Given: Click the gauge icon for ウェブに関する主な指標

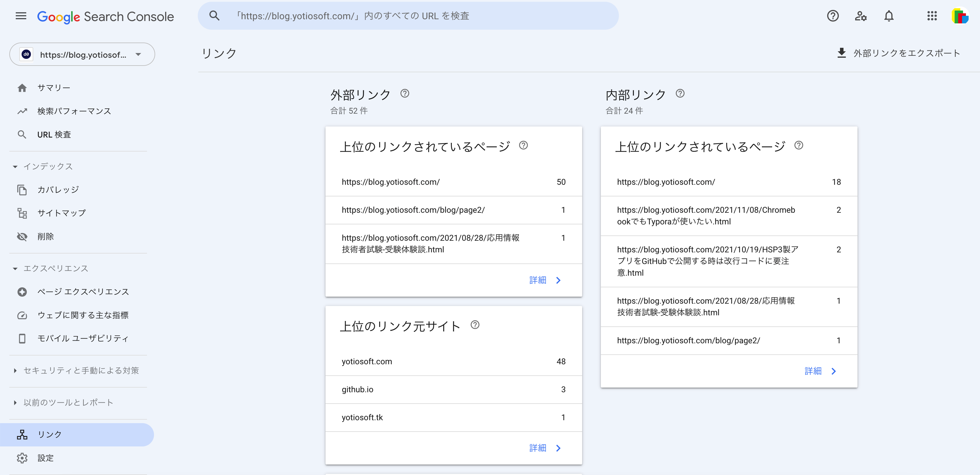Looking at the screenshot, I should pos(22,315).
